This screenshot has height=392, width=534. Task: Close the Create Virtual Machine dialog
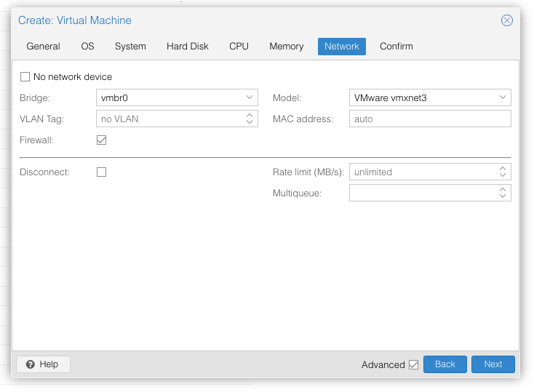tap(507, 20)
